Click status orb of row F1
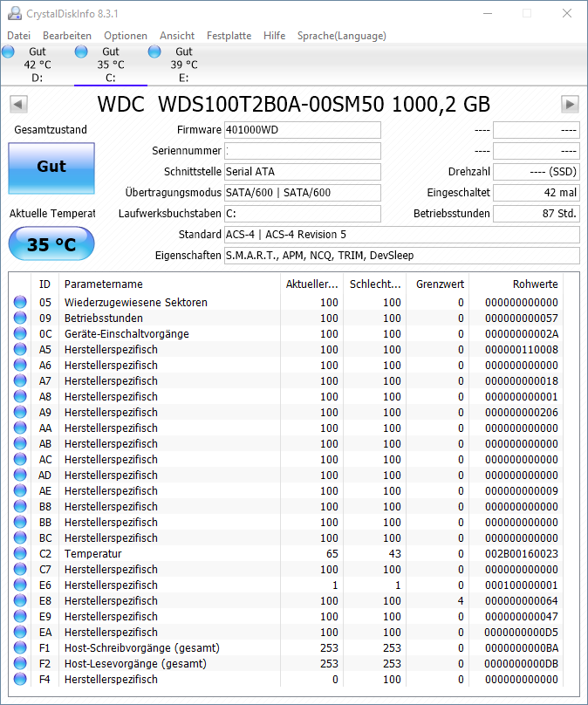 pos(20,647)
